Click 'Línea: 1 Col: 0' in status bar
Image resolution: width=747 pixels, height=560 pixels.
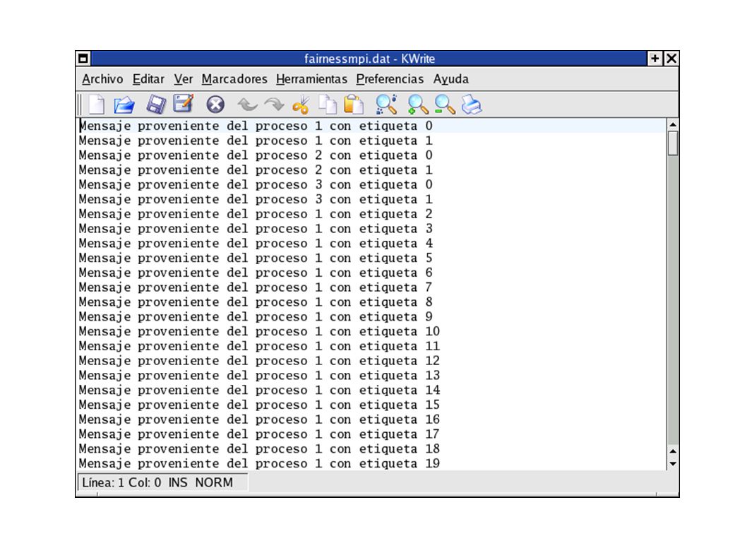click(121, 482)
